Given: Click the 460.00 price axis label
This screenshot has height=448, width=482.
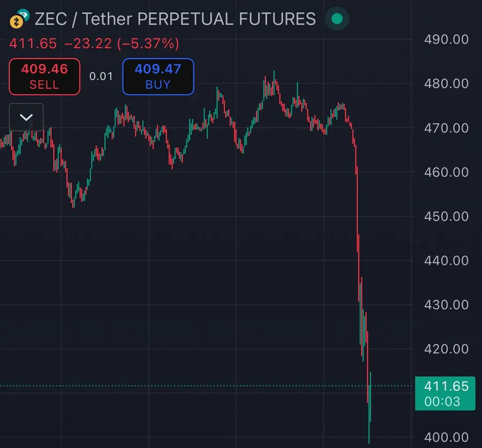Looking at the screenshot, I should [446, 172].
